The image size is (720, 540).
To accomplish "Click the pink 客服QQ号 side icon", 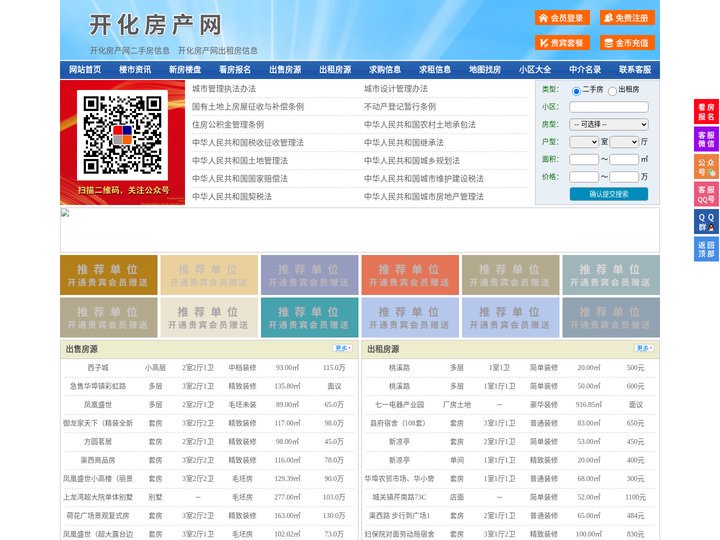I will [x=706, y=194].
